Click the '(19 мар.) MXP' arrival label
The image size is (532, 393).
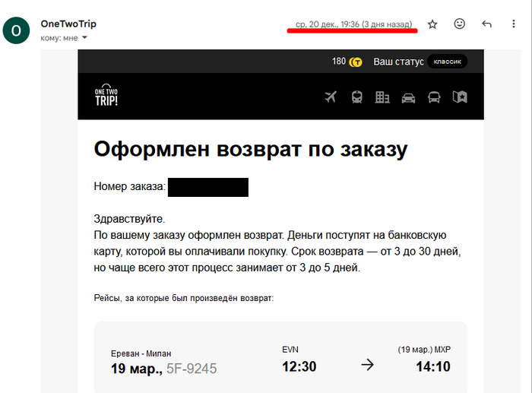click(424, 350)
